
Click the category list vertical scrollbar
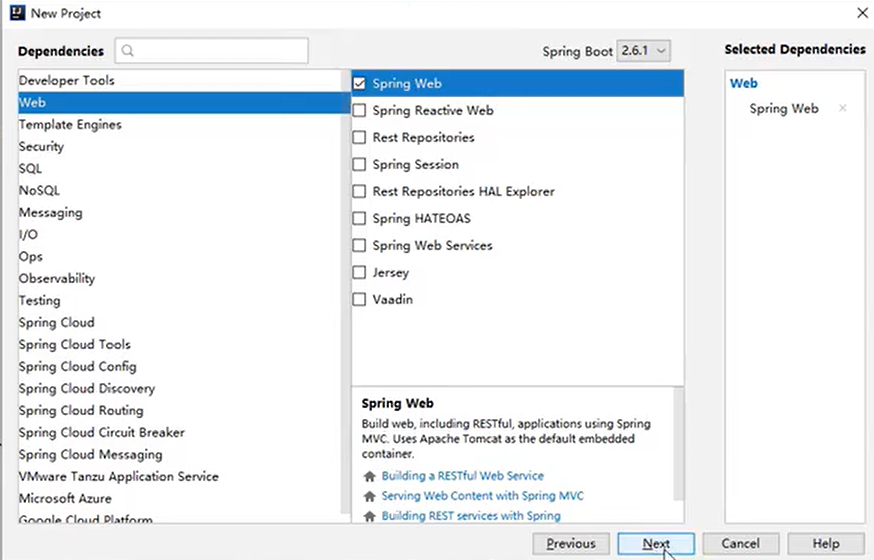coord(346,292)
